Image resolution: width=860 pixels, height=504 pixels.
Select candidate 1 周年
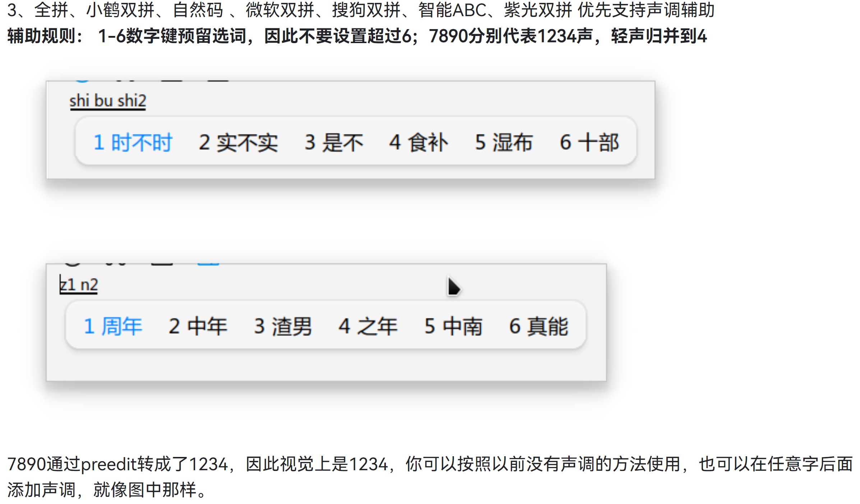[x=113, y=326]
